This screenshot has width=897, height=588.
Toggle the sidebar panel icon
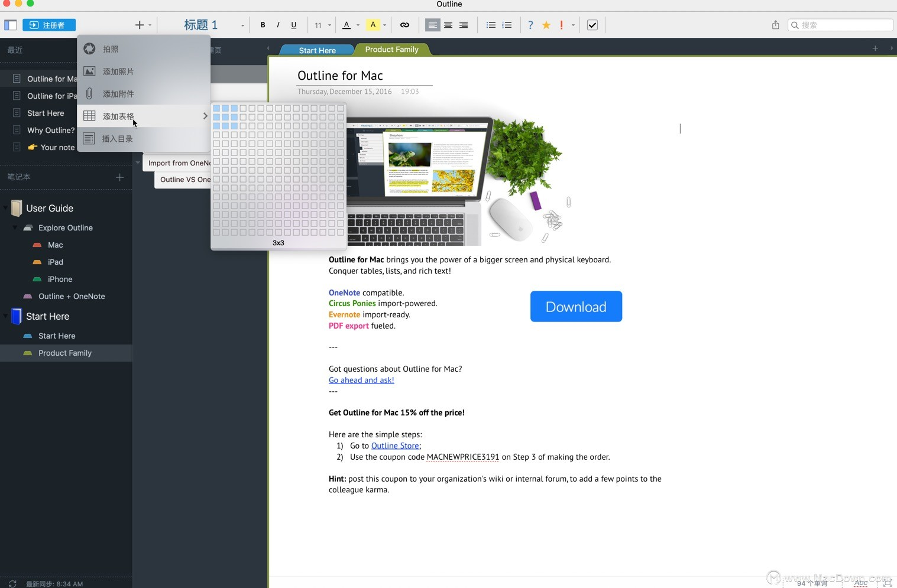tap(10, 25)
